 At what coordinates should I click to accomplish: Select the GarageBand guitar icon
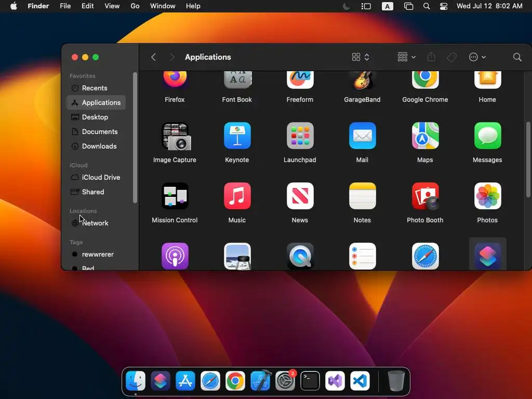pyautogui.click(x=362, y=80)
